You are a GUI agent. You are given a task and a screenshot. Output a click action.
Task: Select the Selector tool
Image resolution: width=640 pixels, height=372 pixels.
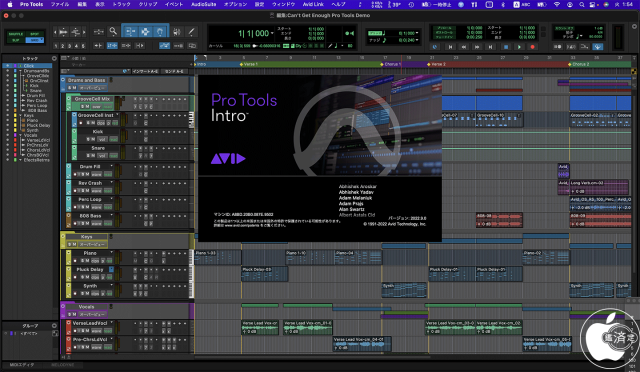click(x=145, y=31)
